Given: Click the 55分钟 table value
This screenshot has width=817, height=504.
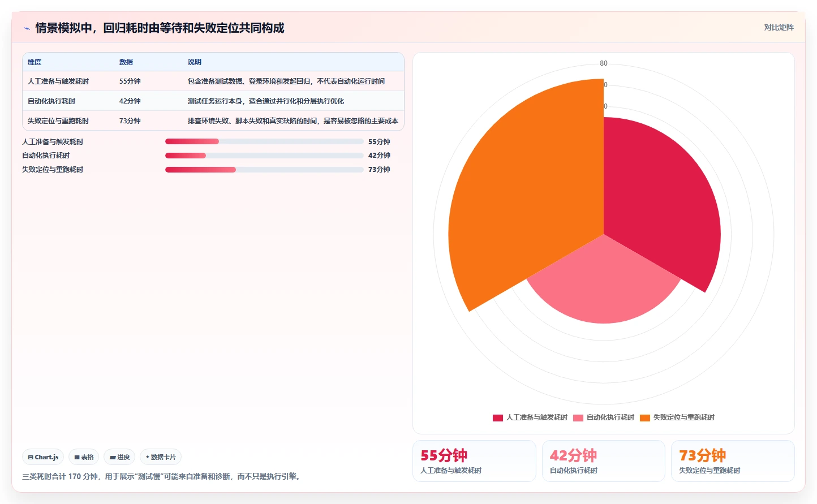Looking at the screenshot, I should pos(130,81).
